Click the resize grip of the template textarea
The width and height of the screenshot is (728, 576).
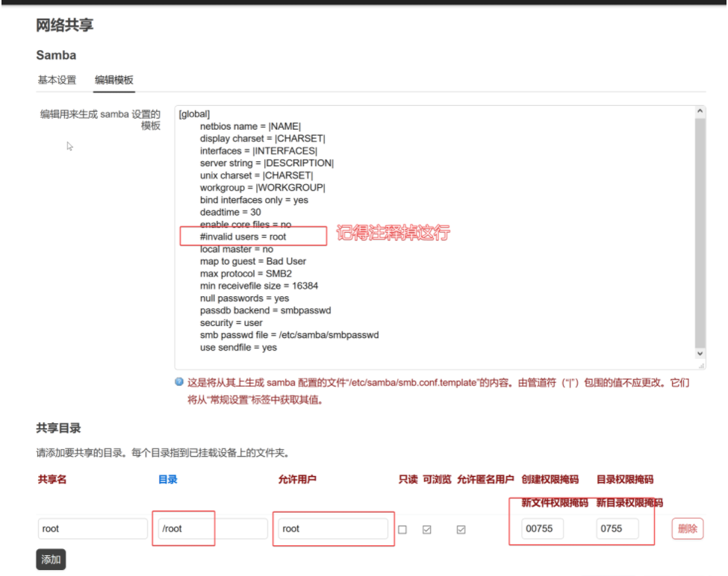[700, 366]
